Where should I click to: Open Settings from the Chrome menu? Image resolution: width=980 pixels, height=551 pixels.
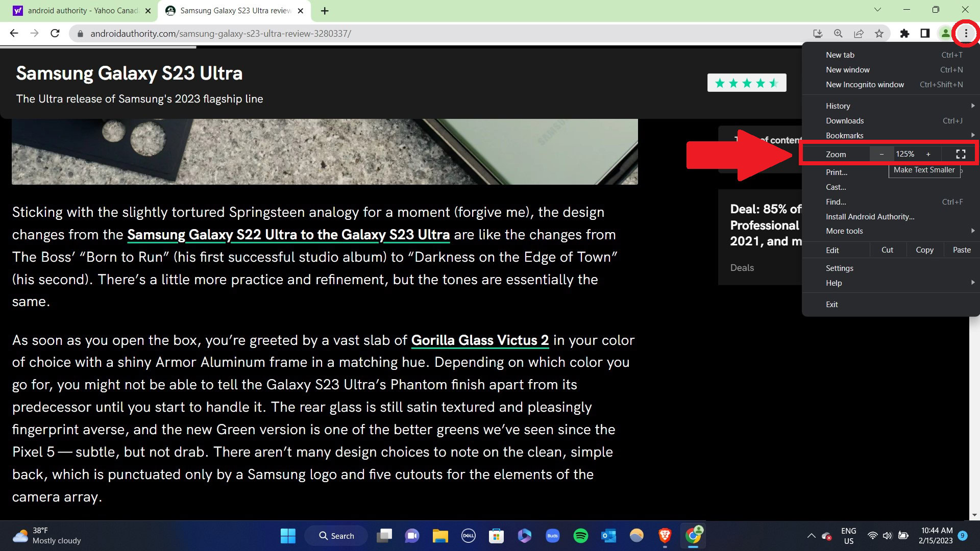tap(839, 268)
